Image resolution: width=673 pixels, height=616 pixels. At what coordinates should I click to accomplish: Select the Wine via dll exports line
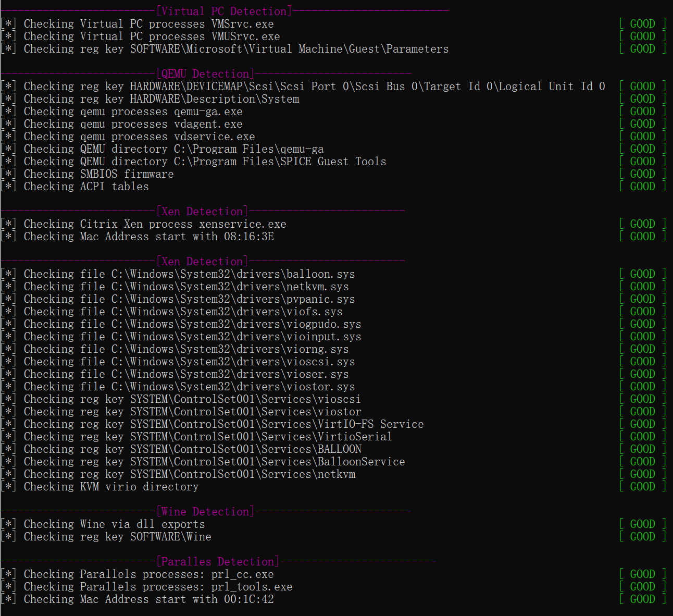[103, 524]
